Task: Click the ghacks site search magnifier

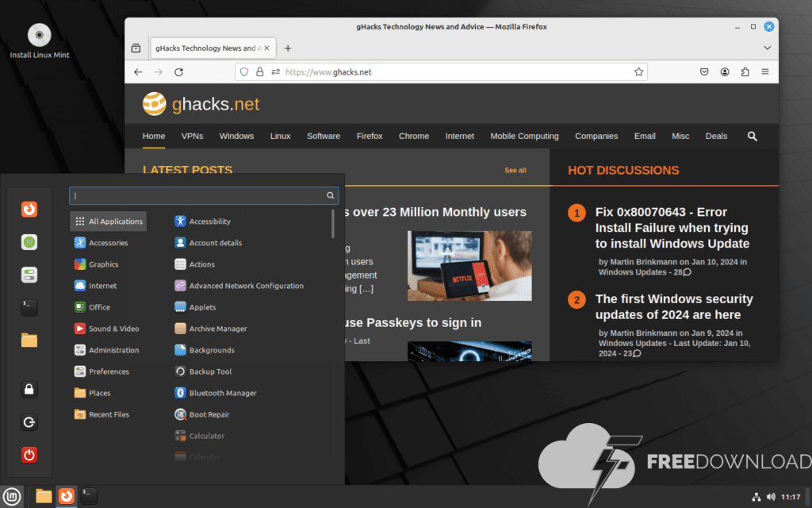Action: 752,136
